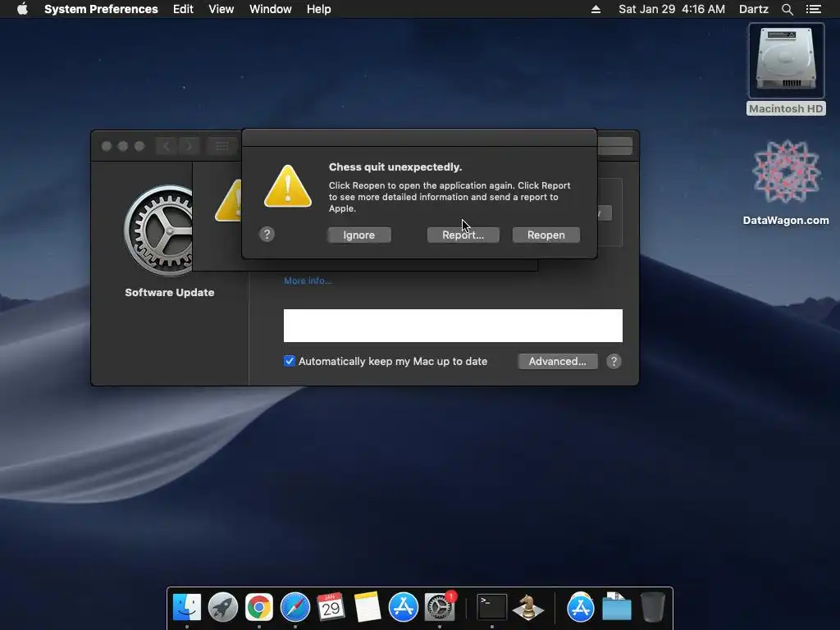Open the Downloads folder stack in Dock

617,608
